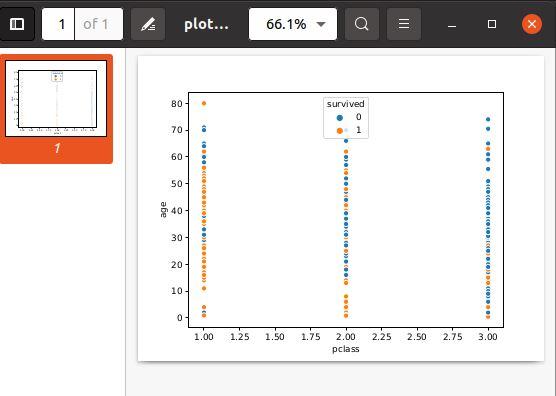The height and width of the screenshot is (396, 556).
Task: Click the orange point at age 80
Action: [x=204, y=104]
